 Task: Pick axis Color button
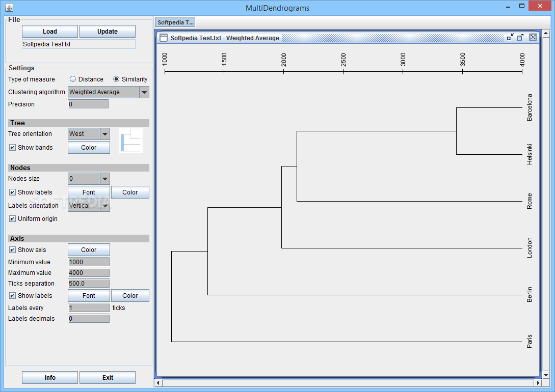tap(89, 250)
